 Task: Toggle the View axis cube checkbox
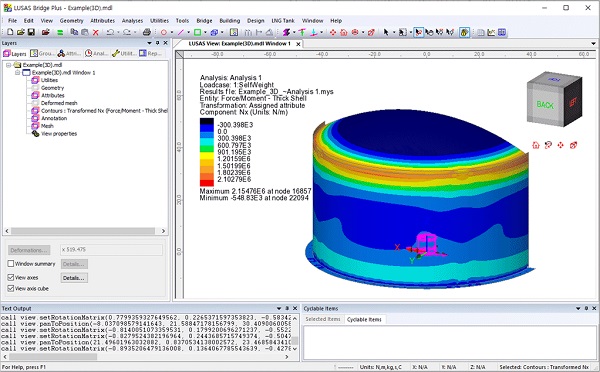(11, 289)
